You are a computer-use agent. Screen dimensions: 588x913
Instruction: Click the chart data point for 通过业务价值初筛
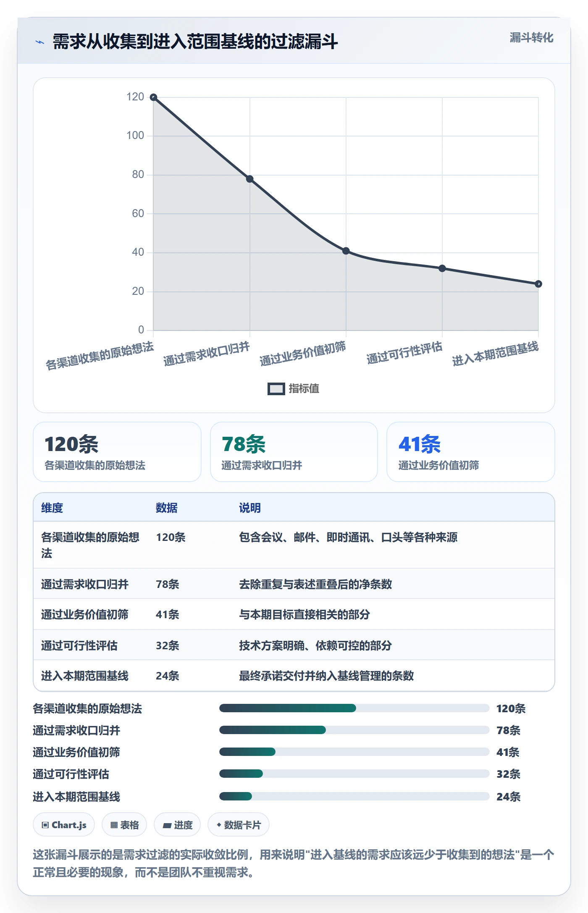[x=346, y=251]
